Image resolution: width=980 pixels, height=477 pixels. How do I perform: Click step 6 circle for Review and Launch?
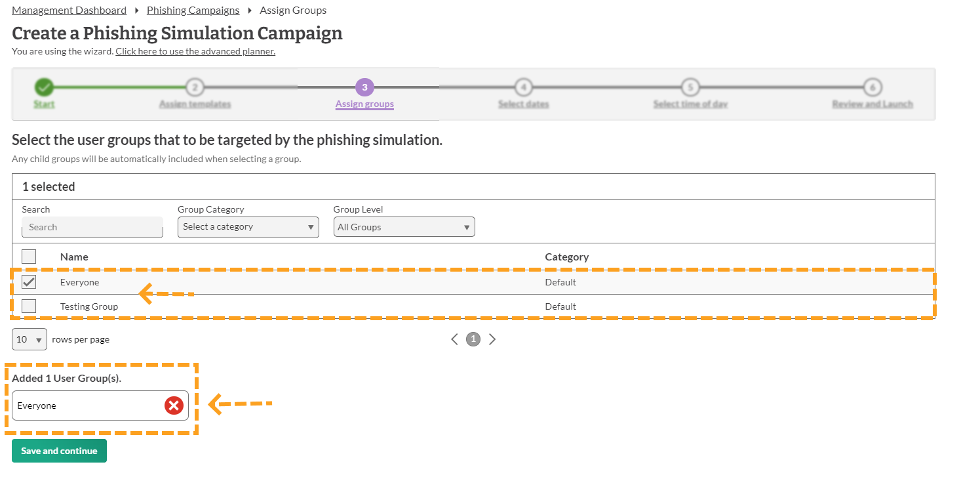coord(872,87)
